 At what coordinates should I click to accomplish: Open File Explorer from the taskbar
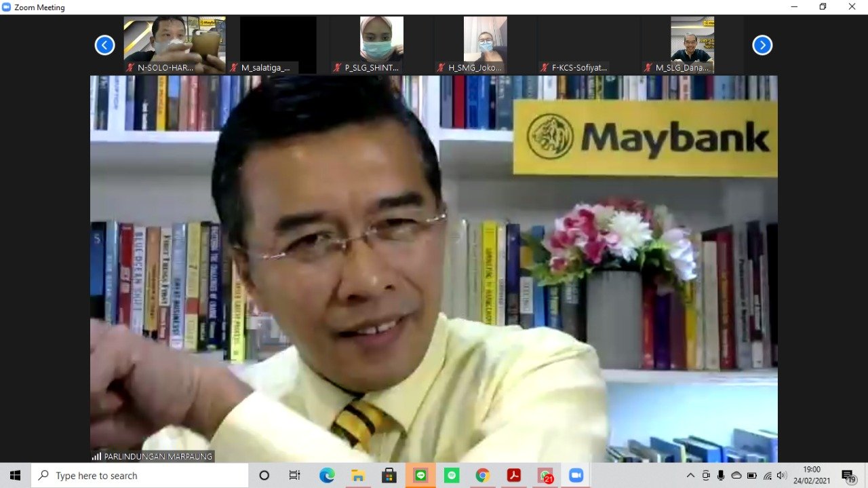(358, 475)
